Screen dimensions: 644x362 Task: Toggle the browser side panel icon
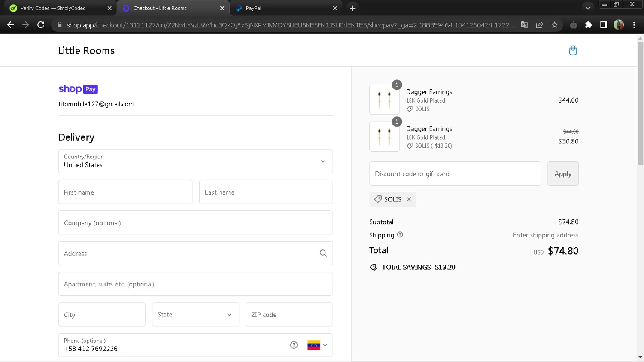pyautogui.click(x=604, y=25)
